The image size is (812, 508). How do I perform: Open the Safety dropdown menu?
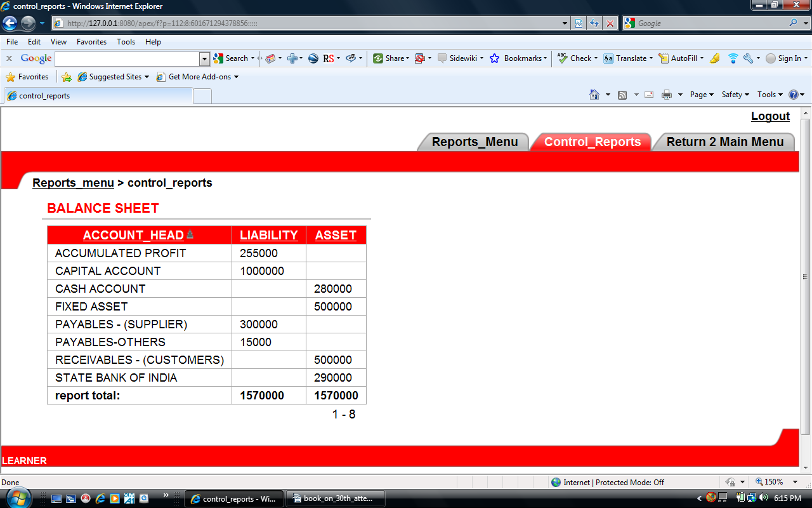click(x=735, y=95)
